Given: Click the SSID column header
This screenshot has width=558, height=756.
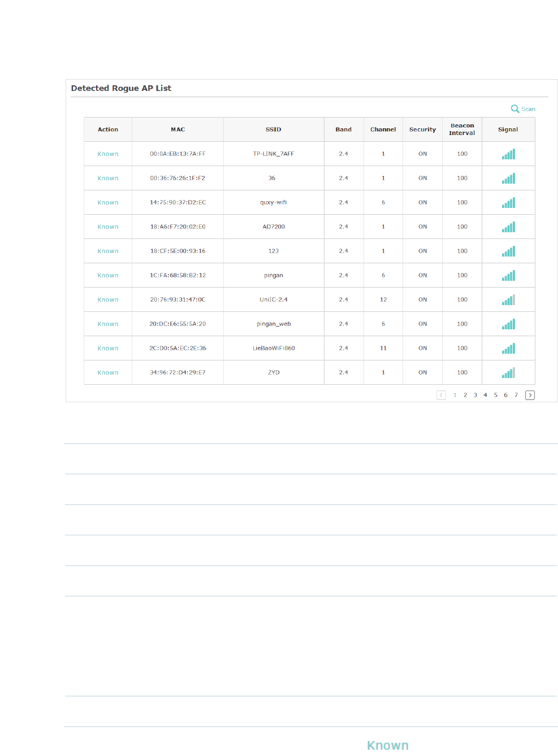Looking at the screenshot, I should [274, 129].
